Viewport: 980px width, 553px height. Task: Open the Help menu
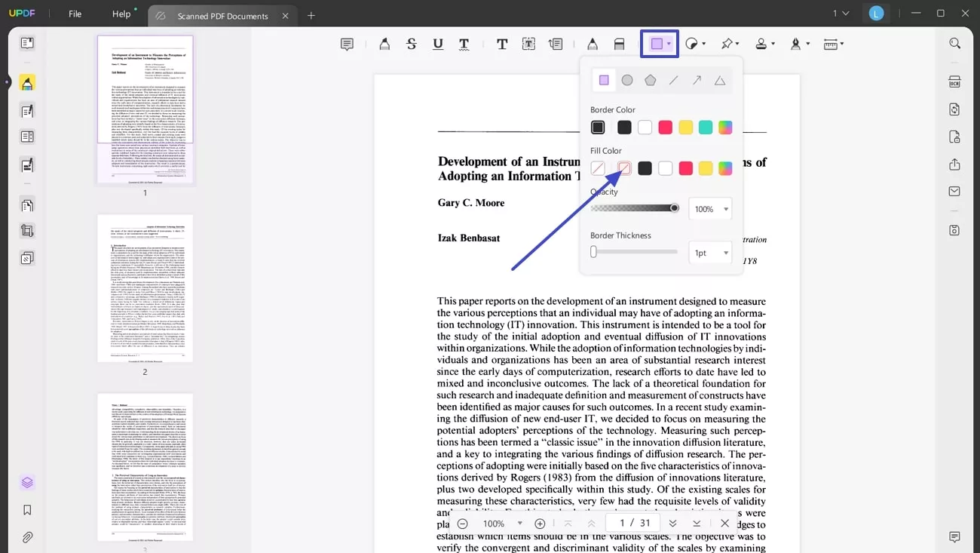(121, 14)
